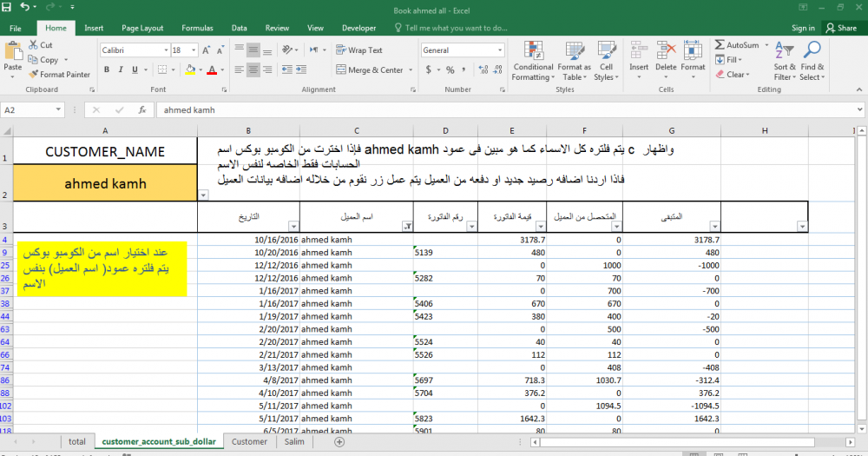Screen dimensions: 868x456
Task: Switch to the Page Layout tab
Action: 142,28
